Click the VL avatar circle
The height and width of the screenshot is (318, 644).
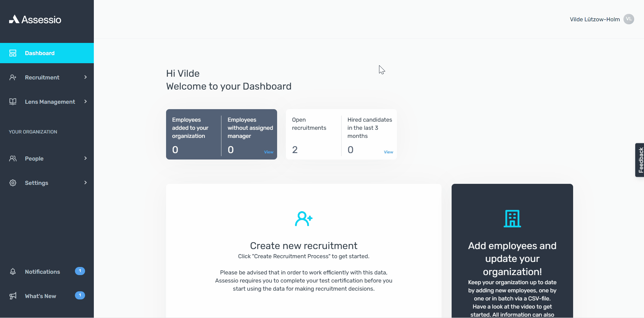pos(628,19)
